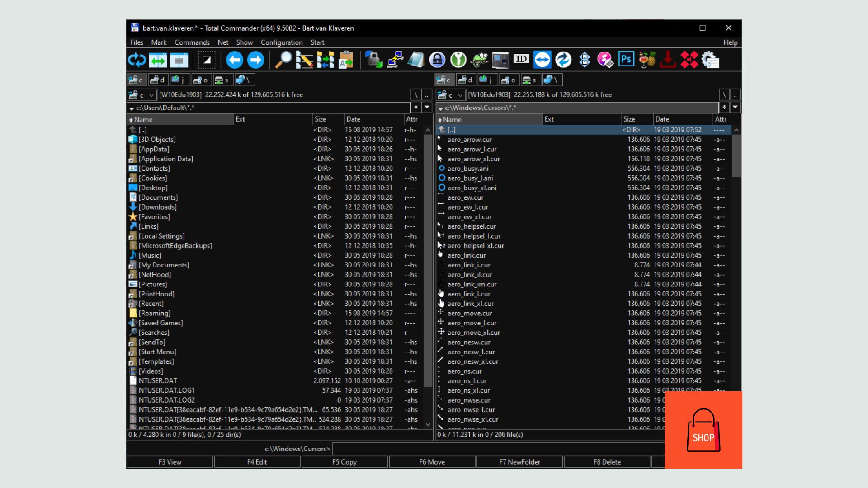Switch right panel to drive o

pos(509,80)
